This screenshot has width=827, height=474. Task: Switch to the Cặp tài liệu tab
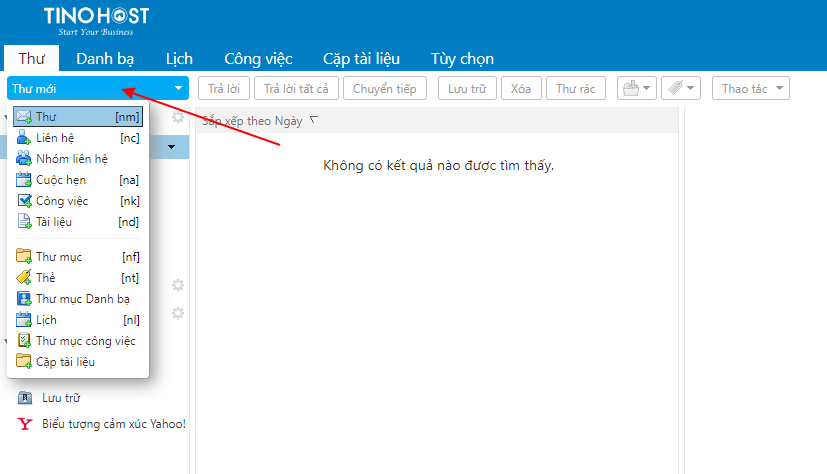coord(361,59)
